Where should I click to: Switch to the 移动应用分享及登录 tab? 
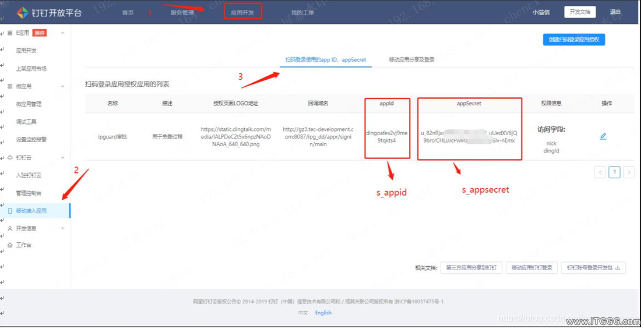(x=411, y=59)
